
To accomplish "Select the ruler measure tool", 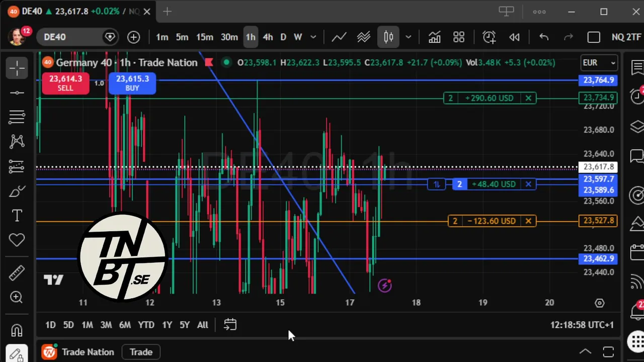I will pos(17,273).
